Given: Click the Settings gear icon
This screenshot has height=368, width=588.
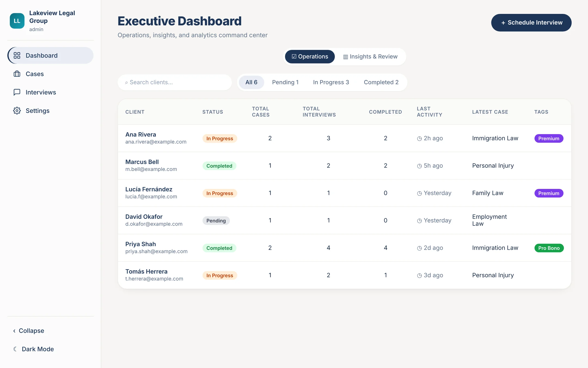Looking at the screenshot, I should [17, 111].
